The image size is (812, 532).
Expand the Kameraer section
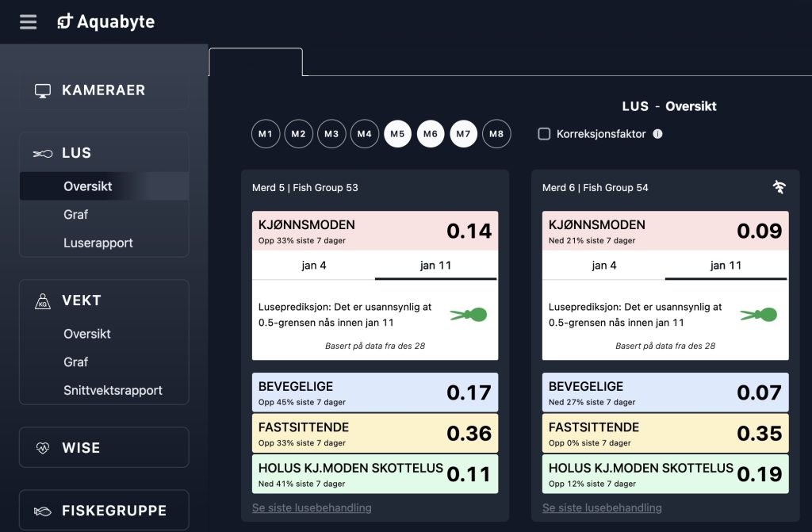point(104,90)
